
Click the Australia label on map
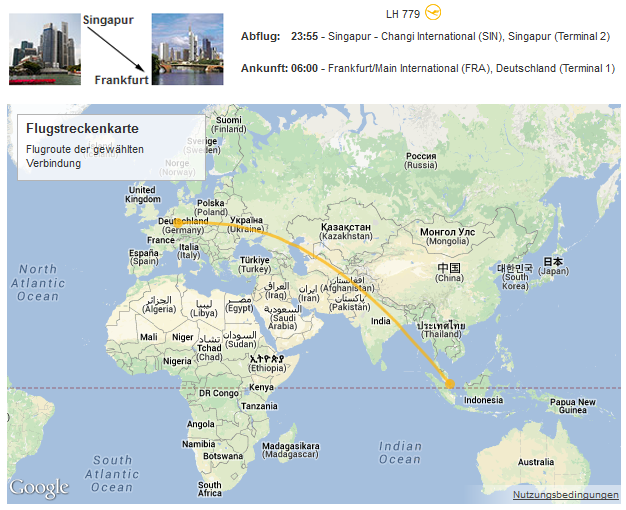(536, 461)
